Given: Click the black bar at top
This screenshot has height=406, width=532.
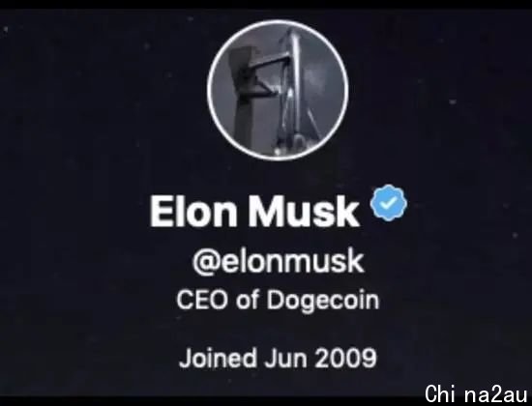Looking at the screenshot, I should pyautogui.click(x=266, y=5).
